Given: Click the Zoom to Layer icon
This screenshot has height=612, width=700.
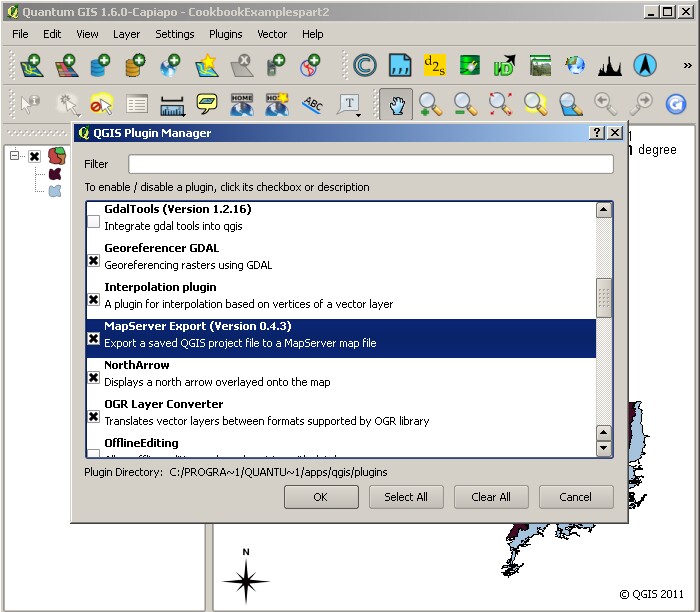Looking at the screenshot, I should (x=571, y=104).
